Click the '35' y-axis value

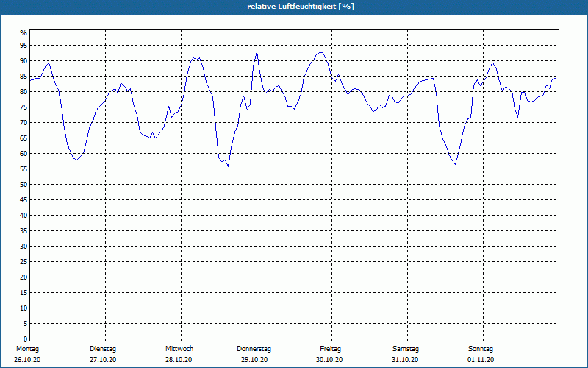tap(24, 231)
